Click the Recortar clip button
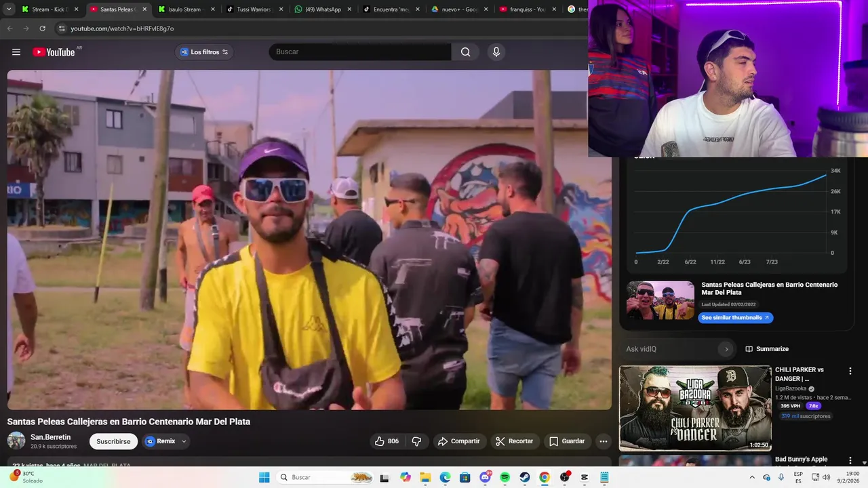Image resolution: width=868 pixels, height=488 pixels. click(x=515, y=441)
